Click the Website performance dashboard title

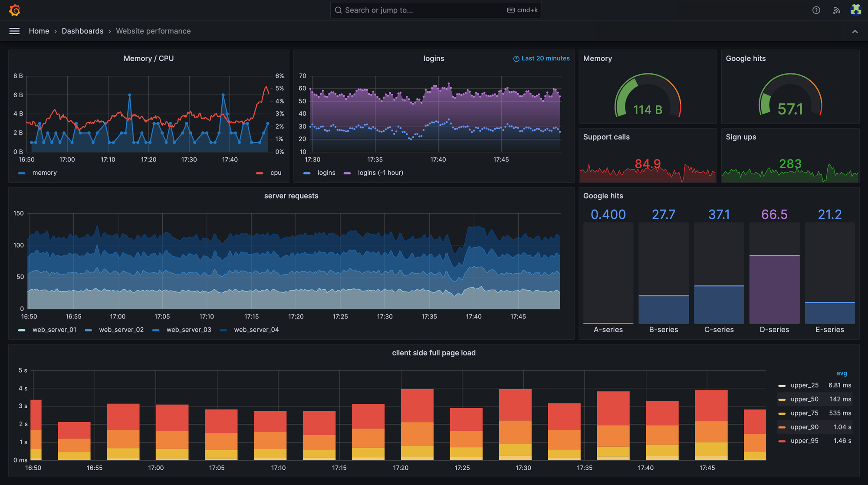click(153, 30)
